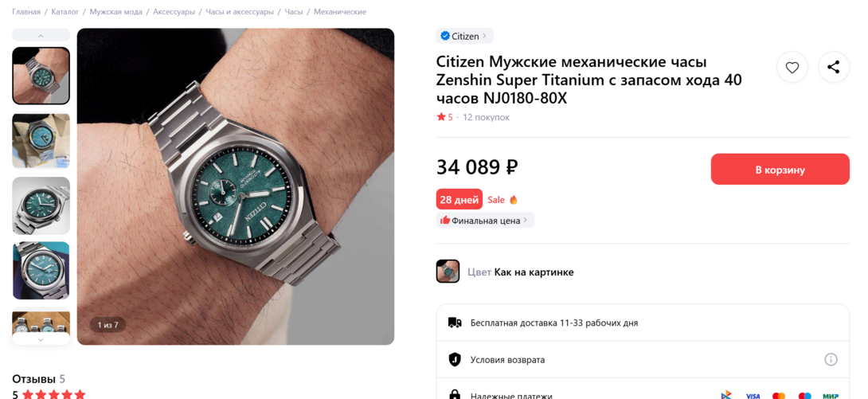The height and width of the screenshot is (399, 868).
Task: Open the 12 покупок link
Action: [486, 117]
